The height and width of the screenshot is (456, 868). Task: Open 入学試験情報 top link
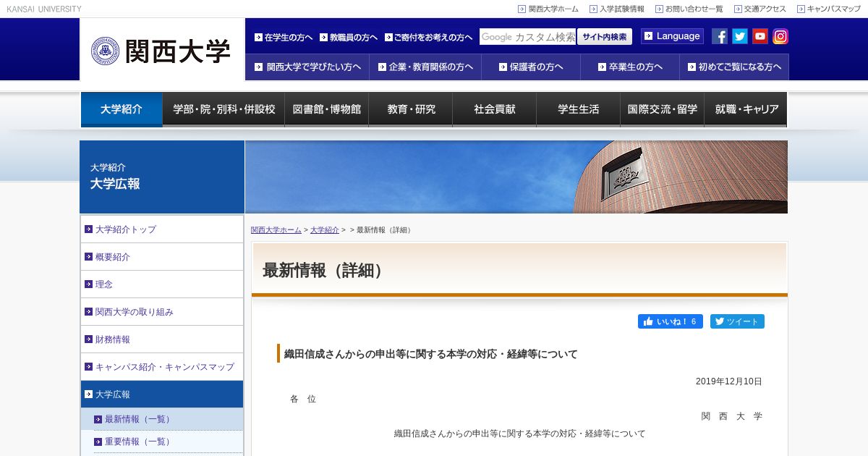coord(617,9)
